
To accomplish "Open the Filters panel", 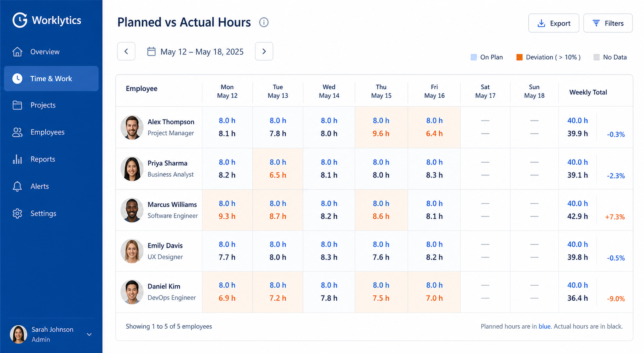I will click(x=608, y=23).
